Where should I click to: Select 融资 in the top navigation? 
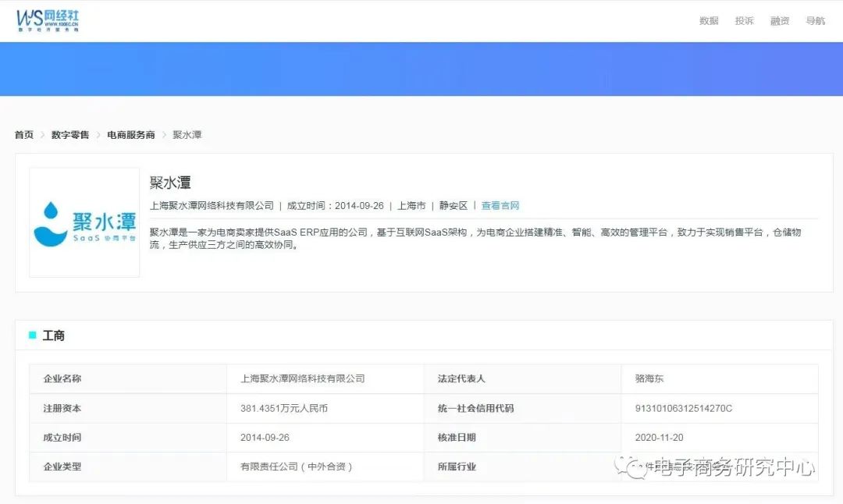pyautogui.click(x=780, y=21)
